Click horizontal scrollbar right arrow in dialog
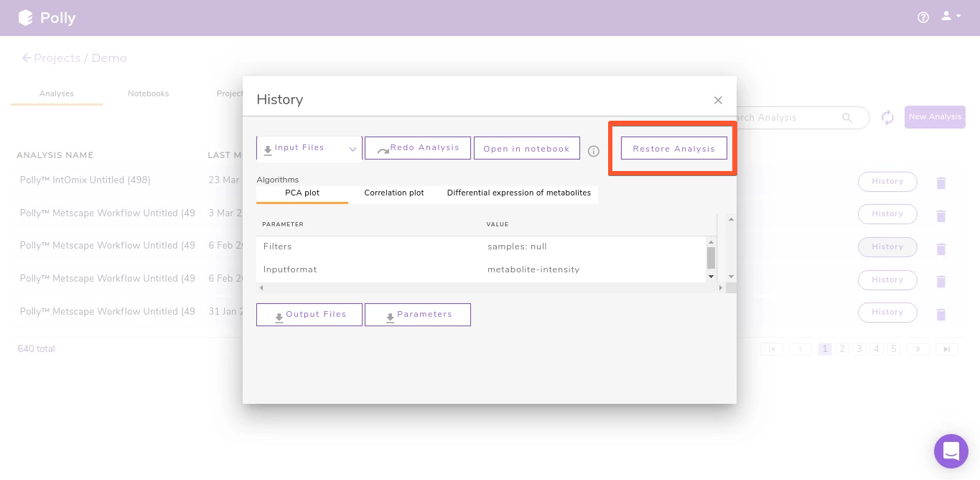Viewport: 980px width, 480px height. tap(721, 288)
